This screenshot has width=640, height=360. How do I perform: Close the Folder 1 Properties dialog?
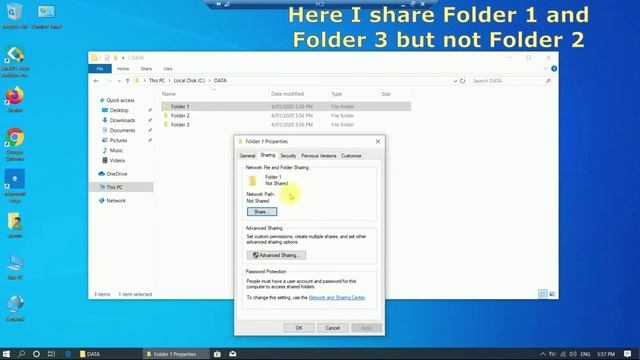pos(378,141)
